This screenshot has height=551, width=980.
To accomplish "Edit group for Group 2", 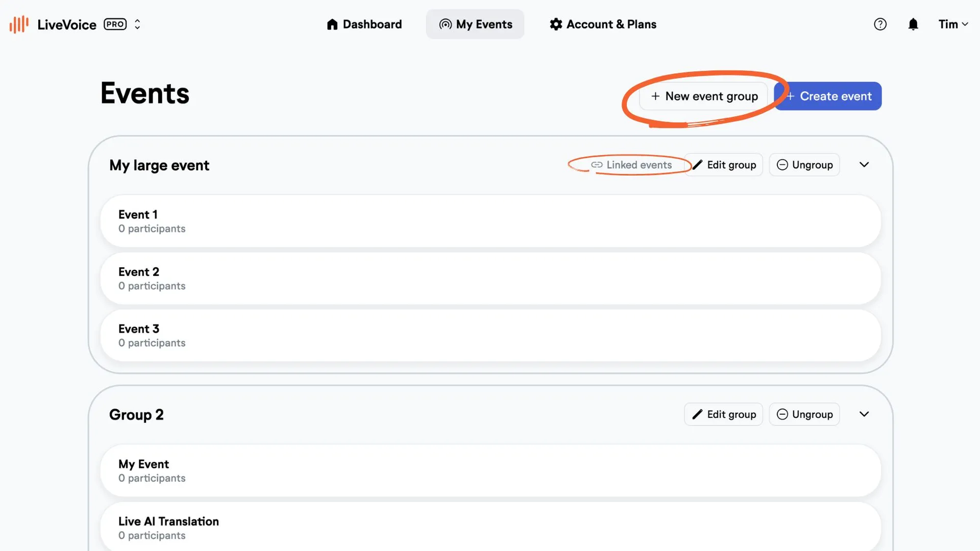I will [x=724, y=414].
